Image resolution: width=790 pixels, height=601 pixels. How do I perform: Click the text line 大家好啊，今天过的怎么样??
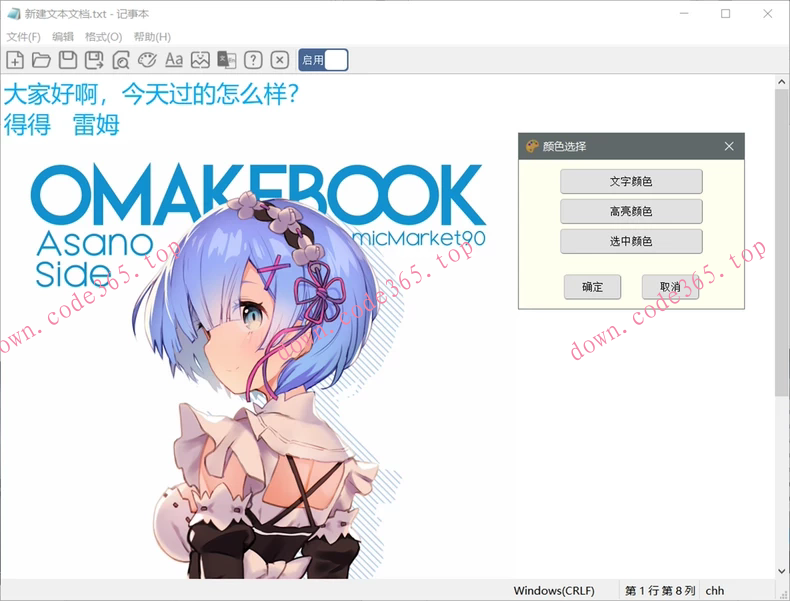coord(151,94)
